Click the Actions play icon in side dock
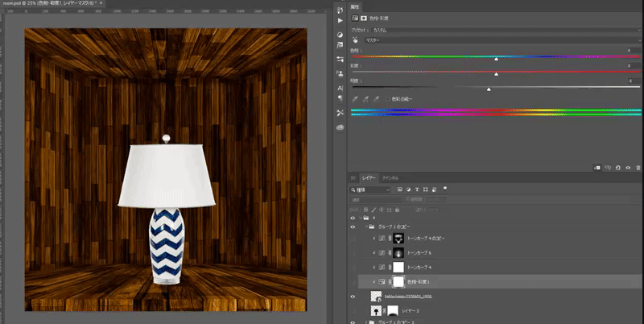644x324 pixels. tap(340, 21)
